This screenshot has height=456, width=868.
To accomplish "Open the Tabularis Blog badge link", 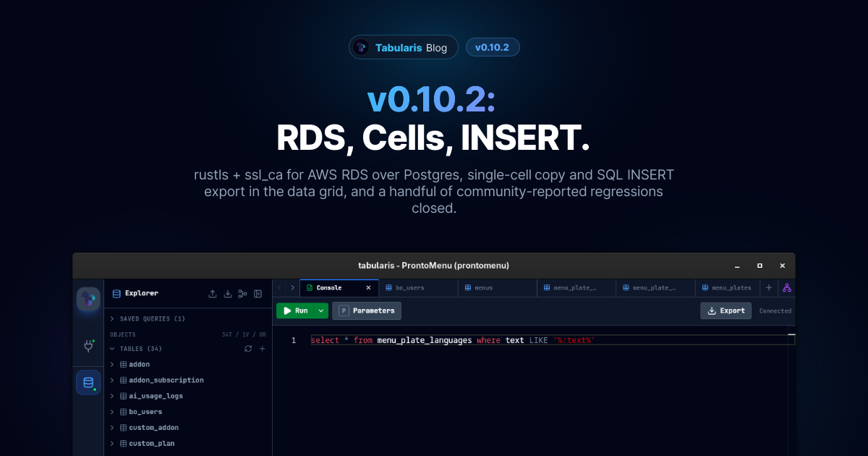I will [404, 48].
